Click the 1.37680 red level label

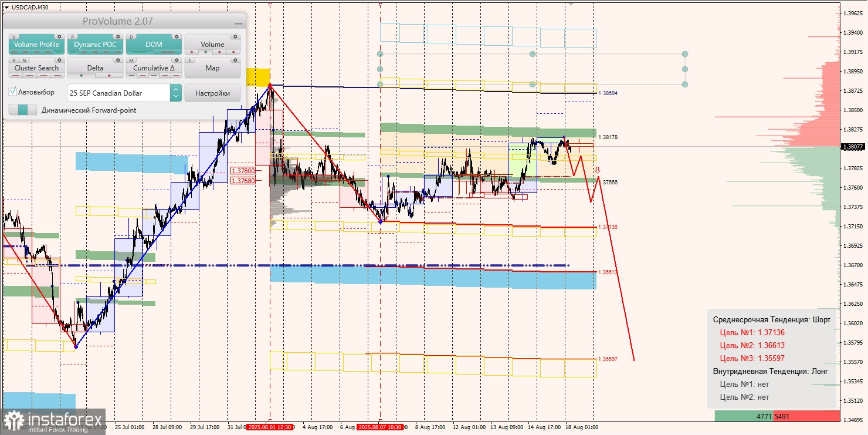click(x=243, y=181)
